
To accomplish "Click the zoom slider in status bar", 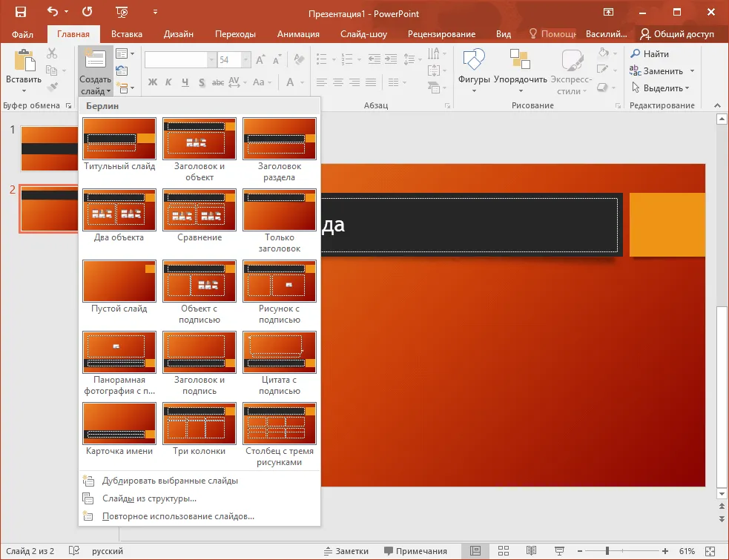I will coord(607,551).
